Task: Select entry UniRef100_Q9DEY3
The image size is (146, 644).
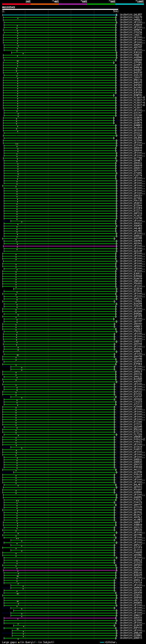Action: coord(131,638)
